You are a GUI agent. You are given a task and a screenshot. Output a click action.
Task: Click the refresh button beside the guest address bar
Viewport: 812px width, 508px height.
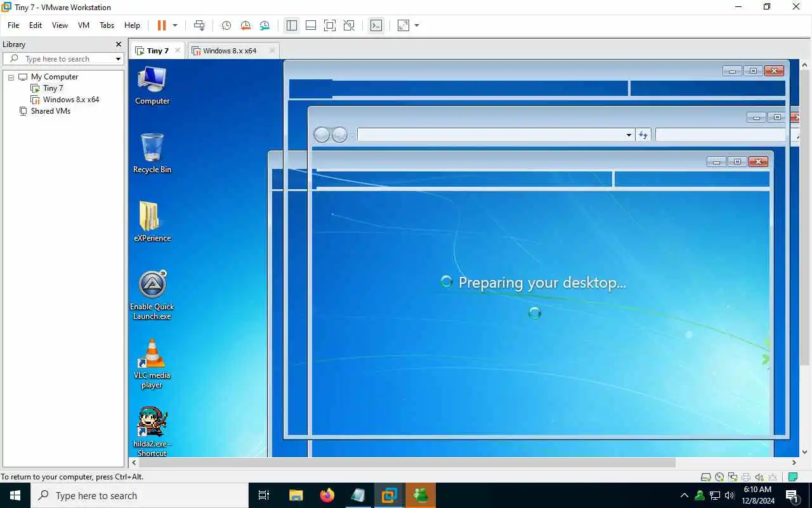click(x=643, y=135)
